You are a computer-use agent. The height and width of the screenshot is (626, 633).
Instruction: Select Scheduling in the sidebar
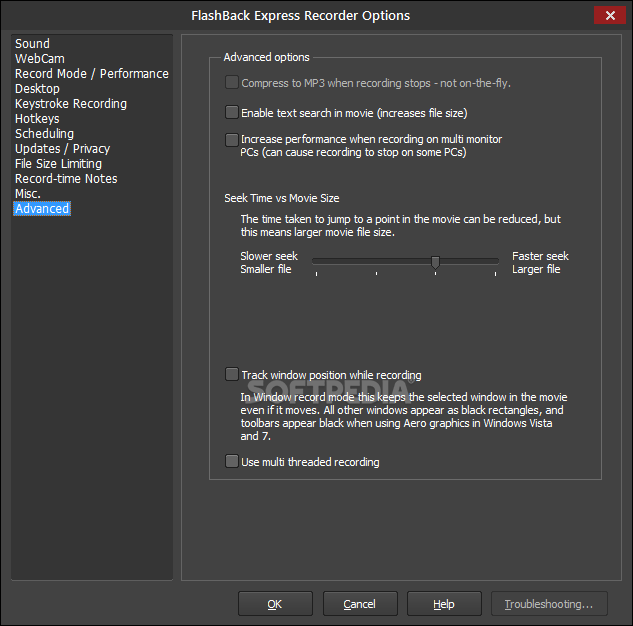[44, 134]
